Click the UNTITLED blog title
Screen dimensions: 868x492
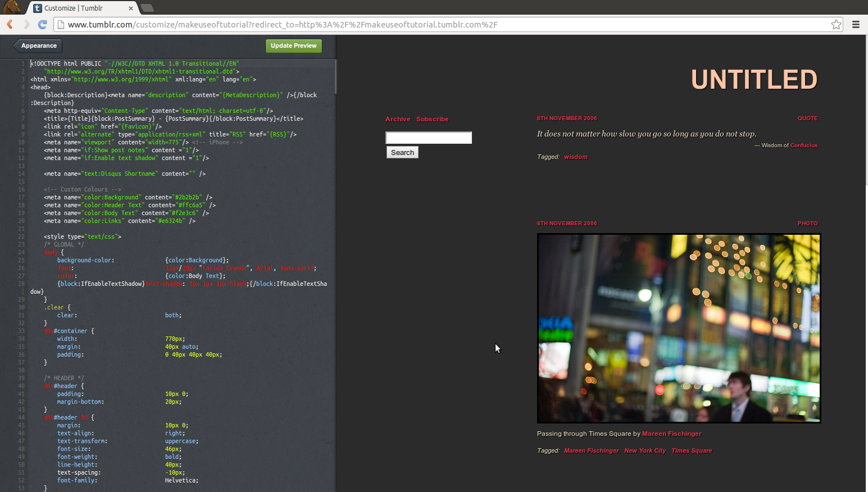coord(754,79)
